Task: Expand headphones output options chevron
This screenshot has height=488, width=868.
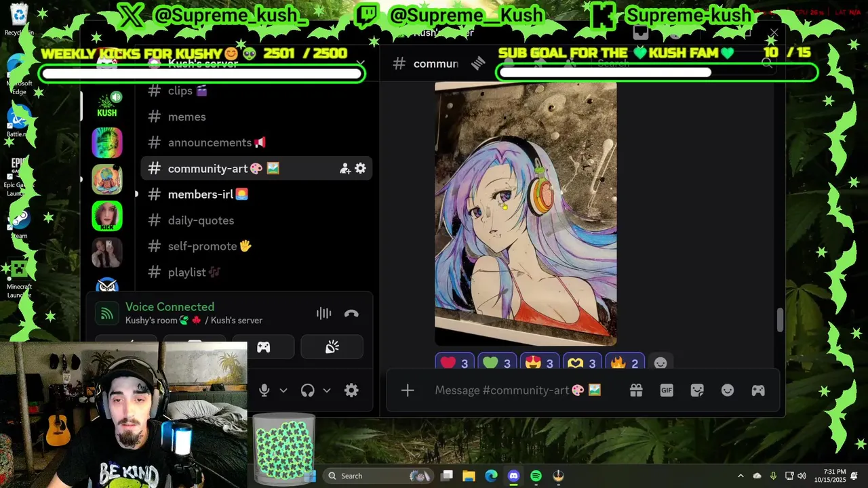Action: (327, 390)
